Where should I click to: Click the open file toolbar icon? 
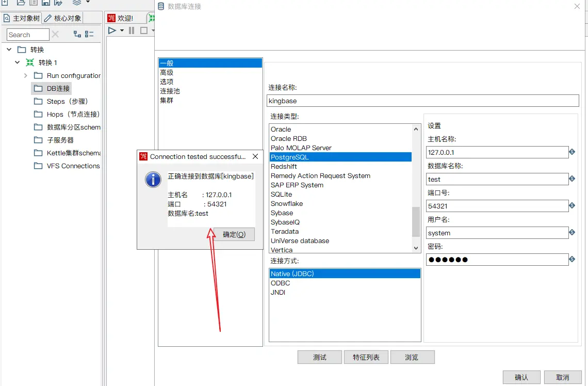click(x=21, y=2)
